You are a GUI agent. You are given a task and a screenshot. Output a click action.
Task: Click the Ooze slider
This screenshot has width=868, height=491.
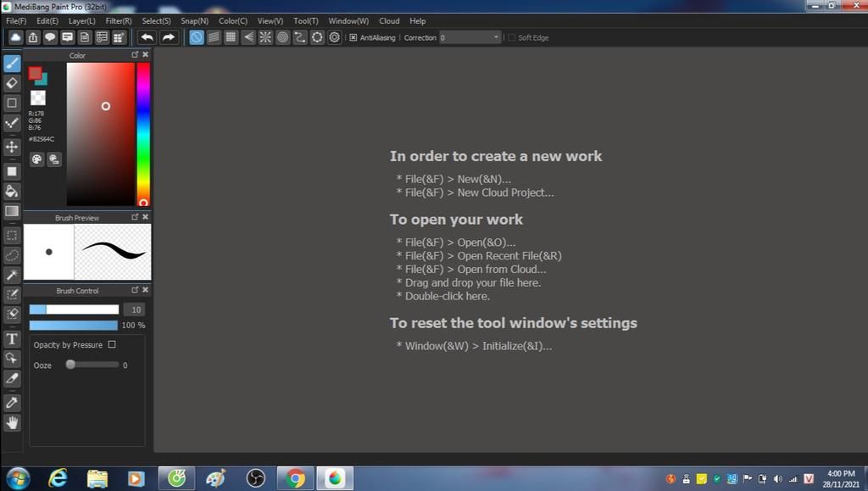[x=93, y=365]
